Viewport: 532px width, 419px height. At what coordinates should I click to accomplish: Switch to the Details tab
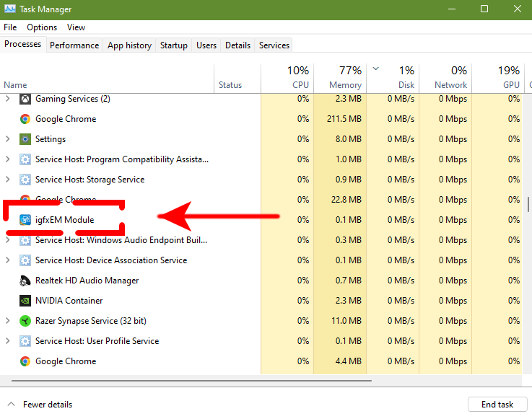click(x=237, y=45)
